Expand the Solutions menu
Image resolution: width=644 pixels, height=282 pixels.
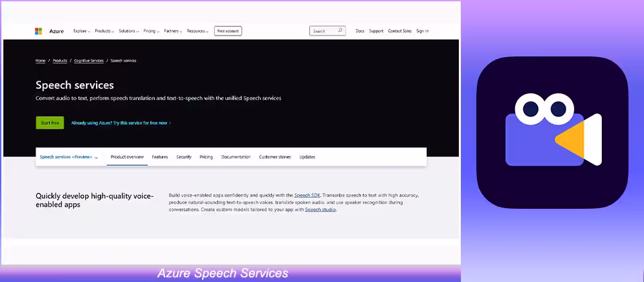coord(129,32)
